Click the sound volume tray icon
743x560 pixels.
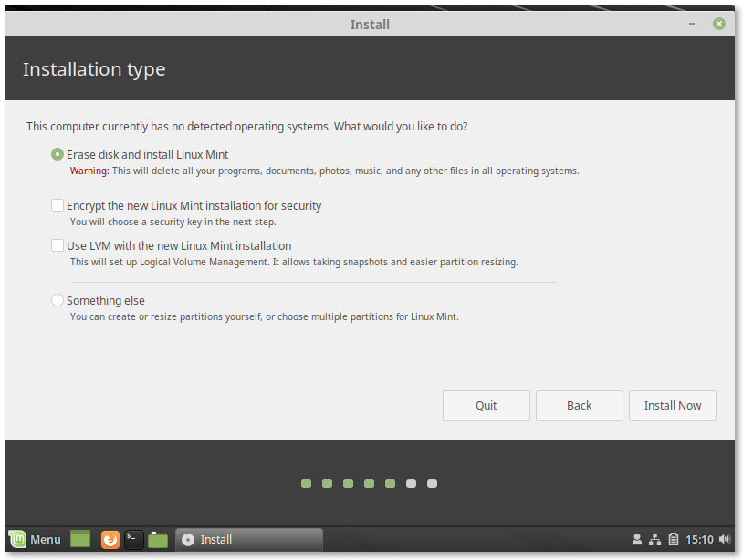[725, 539]
